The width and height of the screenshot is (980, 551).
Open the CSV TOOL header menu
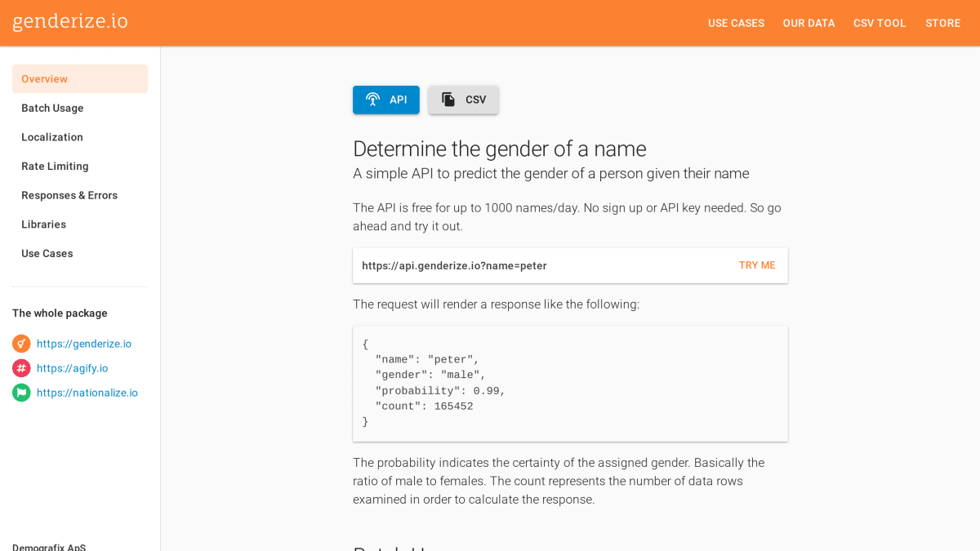pyautogui.click(x=880, y=23)
